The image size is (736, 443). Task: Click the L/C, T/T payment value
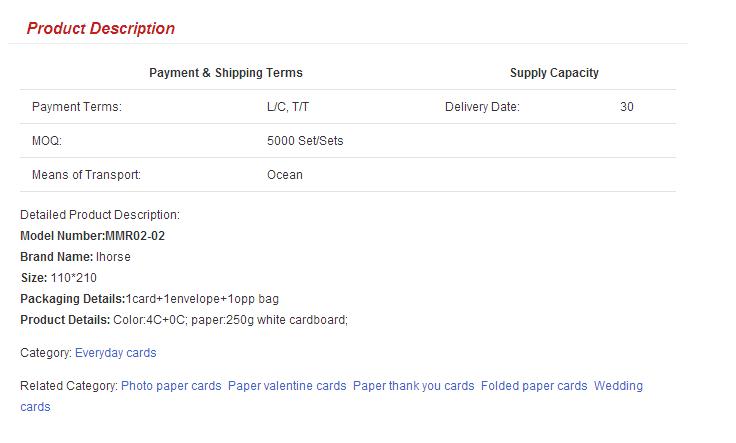click(288, 107)
